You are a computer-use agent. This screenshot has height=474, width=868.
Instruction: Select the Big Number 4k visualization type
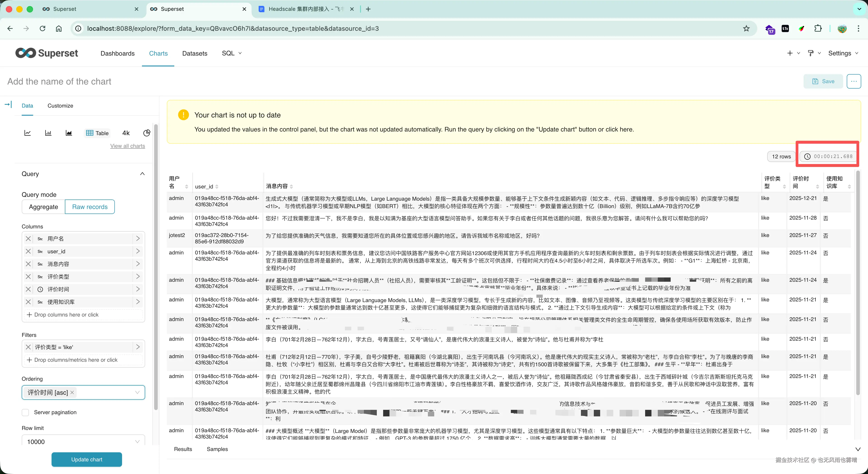pyautogui.click(x=126, y=133)
